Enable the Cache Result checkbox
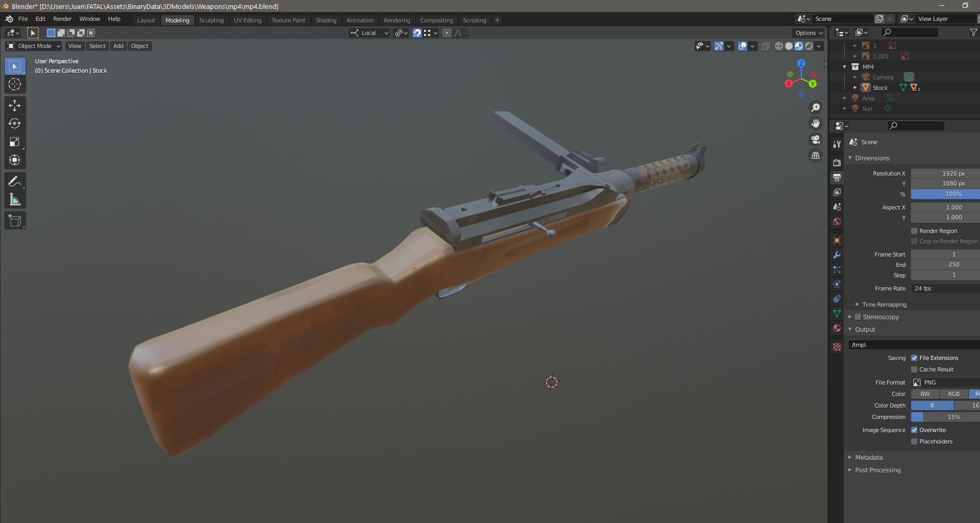980x523 pixels. (x=914, y=369)
